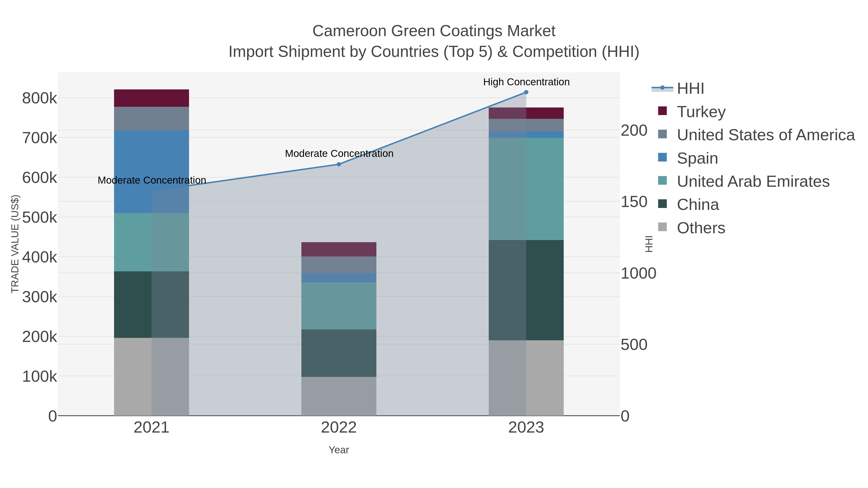The image size is (868, 488).
Task: Click the Moderate Concentration annotation above 2022
Action: tap(339, 154)
